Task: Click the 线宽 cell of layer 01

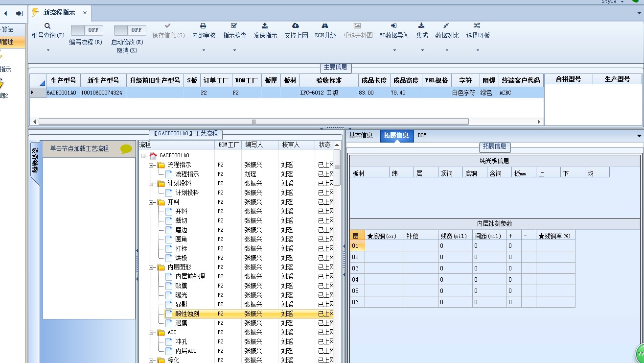Action: (x=455, y=246)
